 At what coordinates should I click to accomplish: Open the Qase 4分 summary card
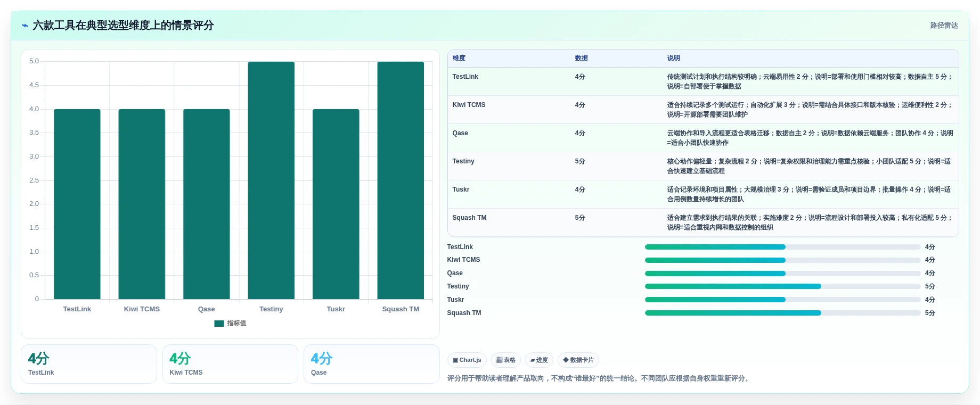point(372,364)
